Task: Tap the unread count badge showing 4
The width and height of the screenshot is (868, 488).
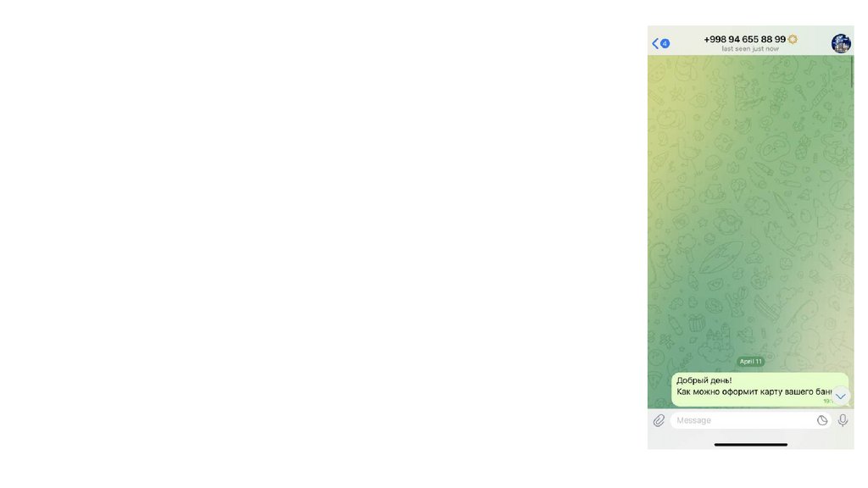Action: (665, 44)
